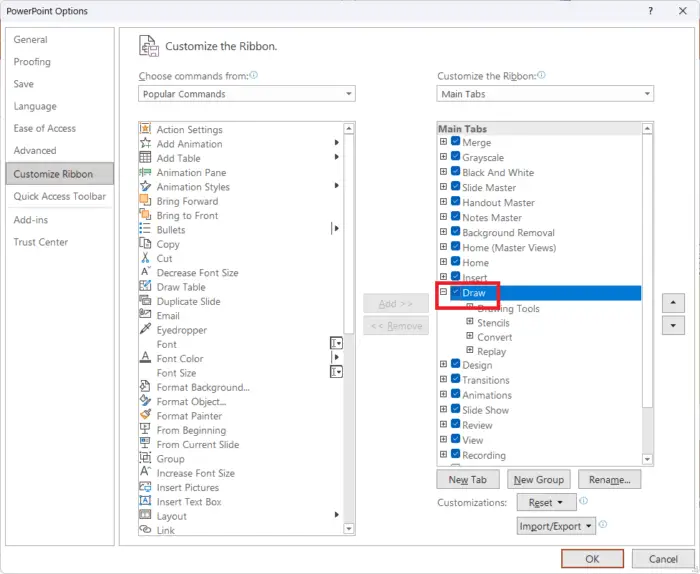The width and height of the screenshot is (700, 574).
Task: Uncheck the Design tab checkbox
Action: (455, 364)
